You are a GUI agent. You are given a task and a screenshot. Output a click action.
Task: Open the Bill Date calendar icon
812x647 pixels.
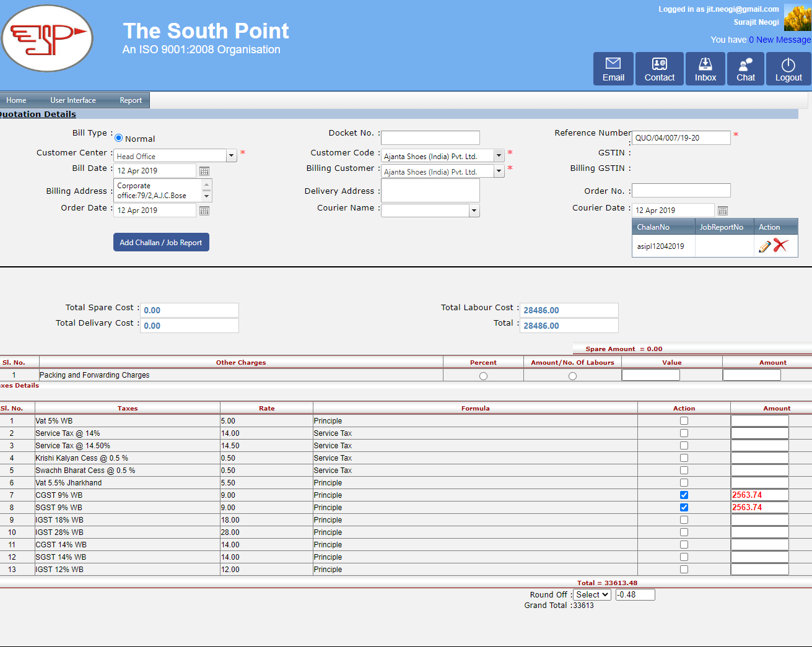(204, 171)
